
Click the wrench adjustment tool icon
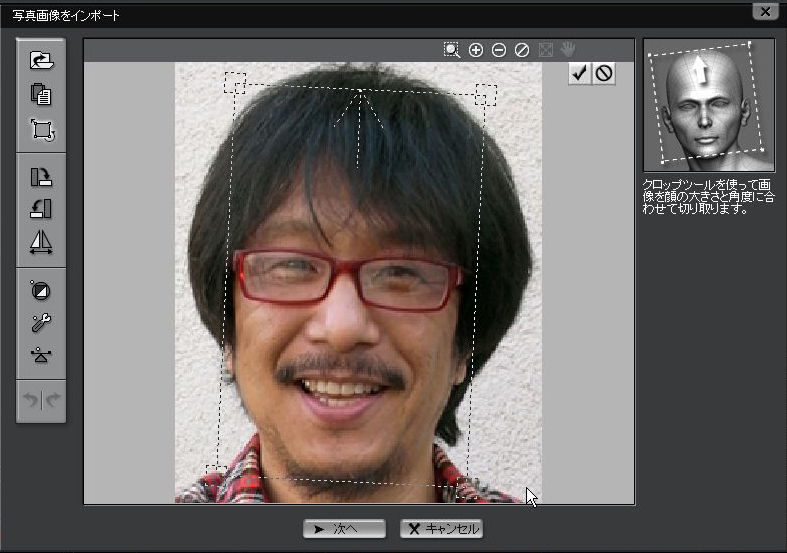pyautogui.click(x=41, y=323)
